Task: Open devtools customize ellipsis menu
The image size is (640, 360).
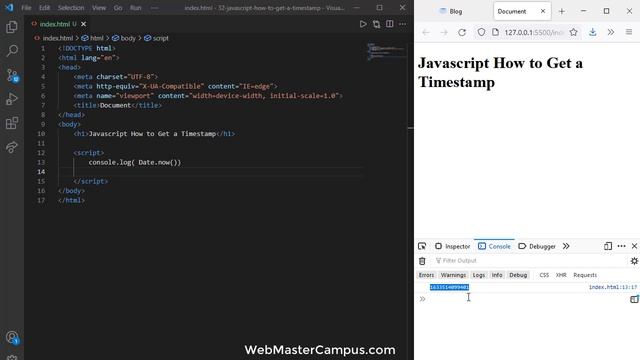Action: 621,246
